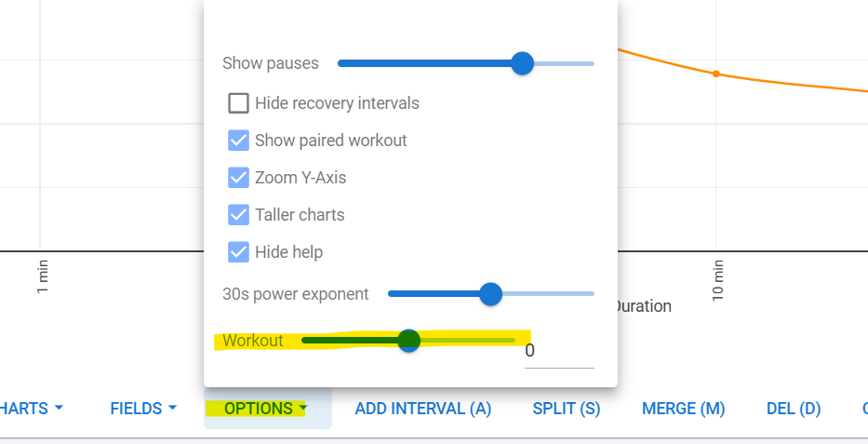Click the Workout value input field
This screenshot has height=444, width=868.
559,351
